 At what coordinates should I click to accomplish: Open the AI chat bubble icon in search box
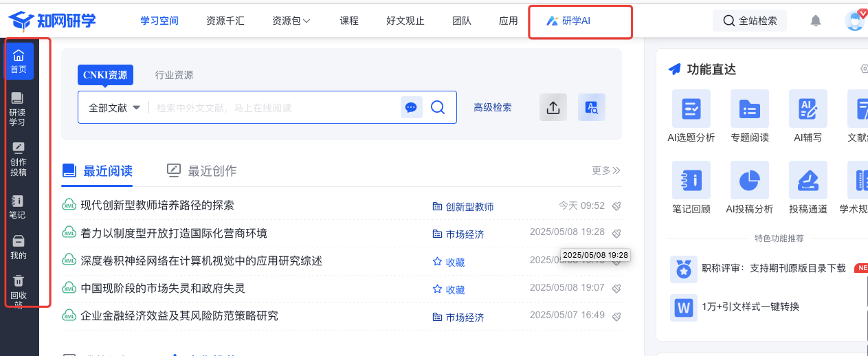tap(411, 107)
